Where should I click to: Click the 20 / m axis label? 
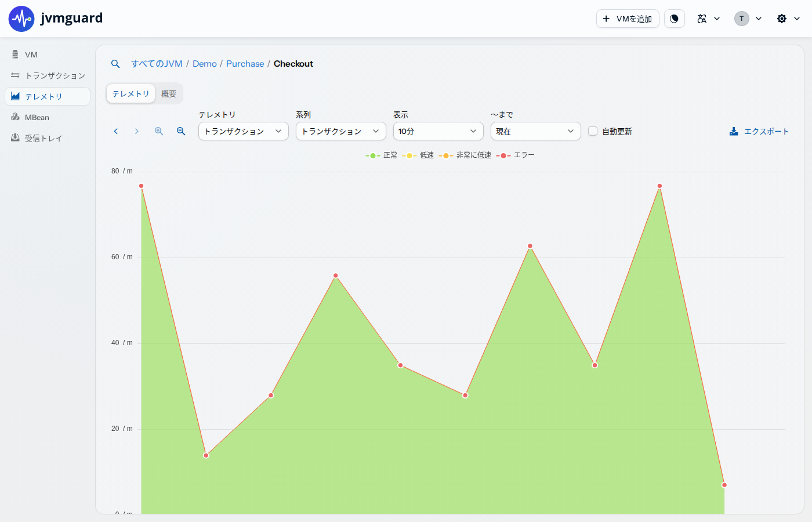coord(122,429)
